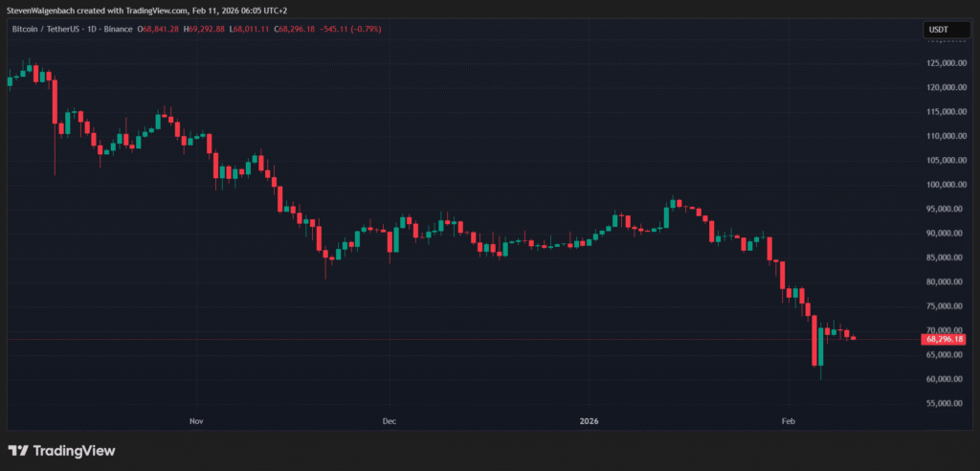Click the close value C68,296.18 in header

click(295, 30)
